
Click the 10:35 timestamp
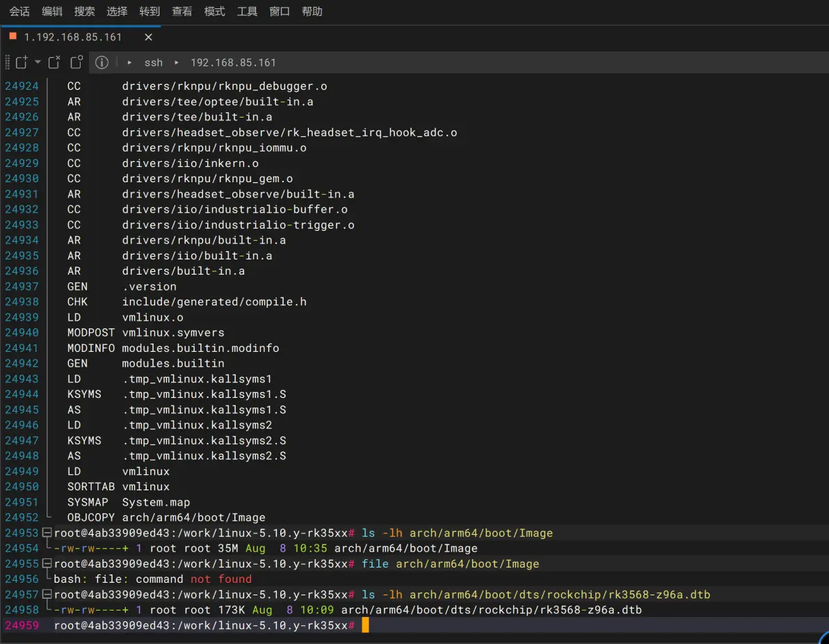[x=310, y=548]
